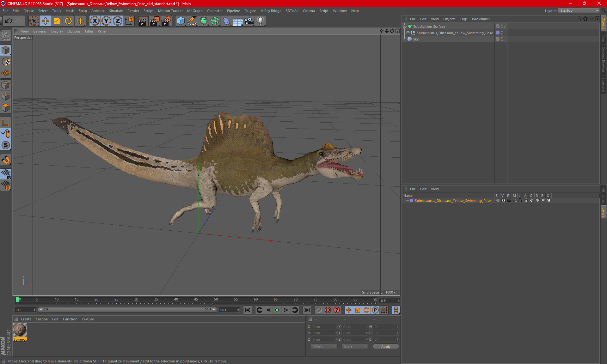Open the spline pen tool
607x364 pixels.
click(x=192, y=21)
